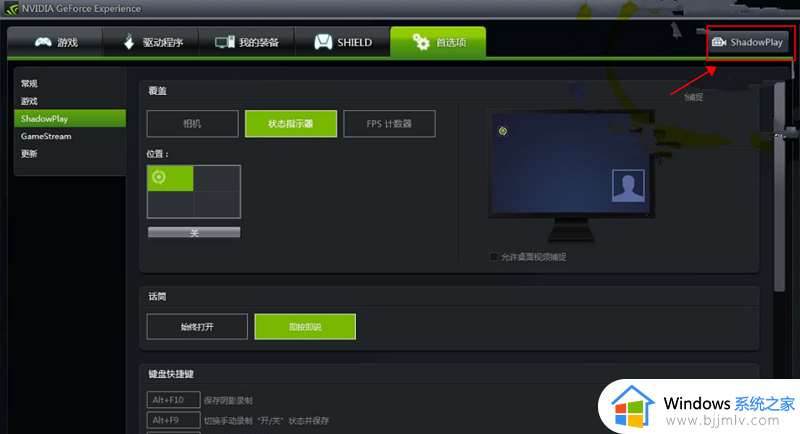The image size is (800, 434).
Task: Click the Alt+F10 shortcut field
Action: (173, 400)
